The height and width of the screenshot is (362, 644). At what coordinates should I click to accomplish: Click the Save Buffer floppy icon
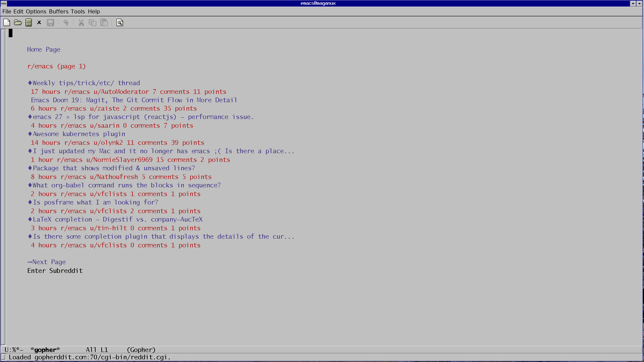[x=50, y=22]
